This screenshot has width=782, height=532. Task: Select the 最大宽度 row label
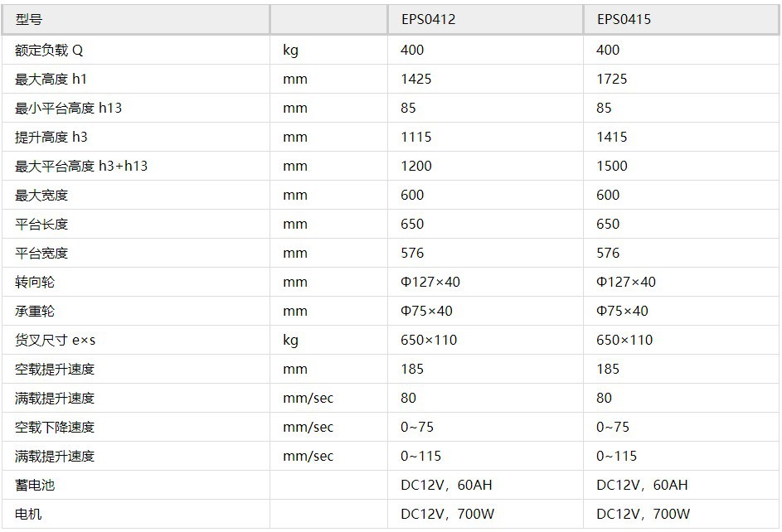coord(41,196)
